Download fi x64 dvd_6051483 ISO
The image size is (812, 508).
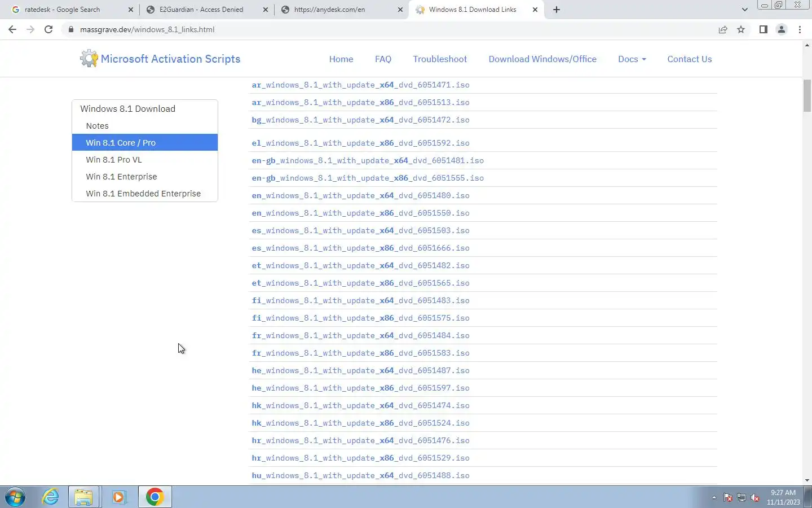[360, 300]
